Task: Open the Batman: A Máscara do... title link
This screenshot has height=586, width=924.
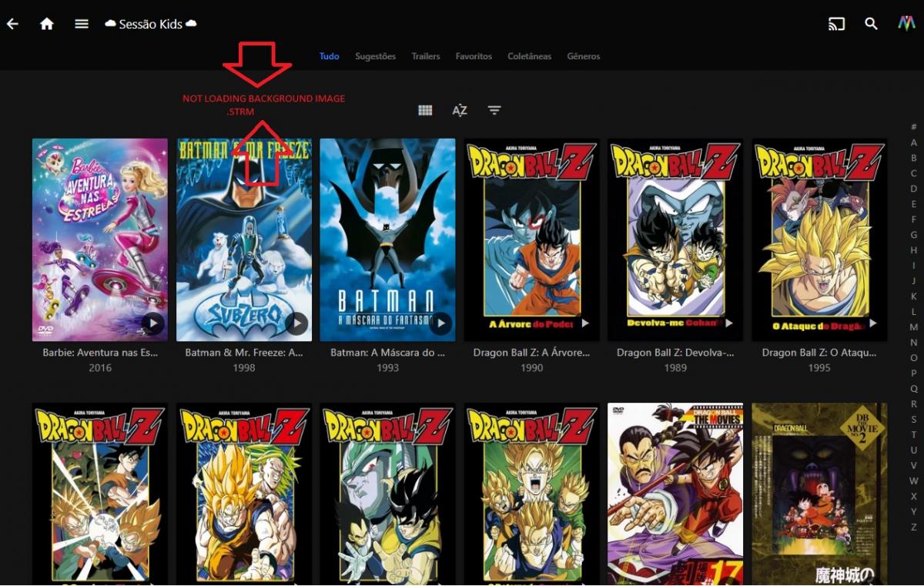Action: [388, 353]
